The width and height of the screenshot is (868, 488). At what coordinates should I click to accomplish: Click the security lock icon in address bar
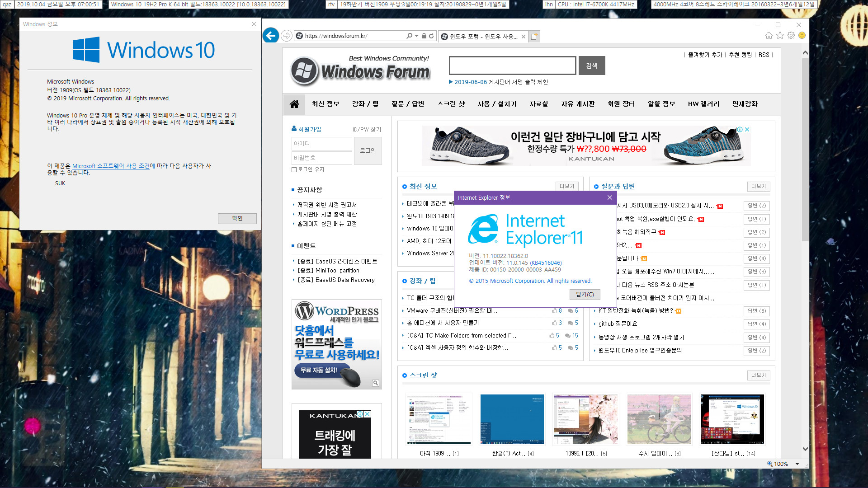click(424, 36)
